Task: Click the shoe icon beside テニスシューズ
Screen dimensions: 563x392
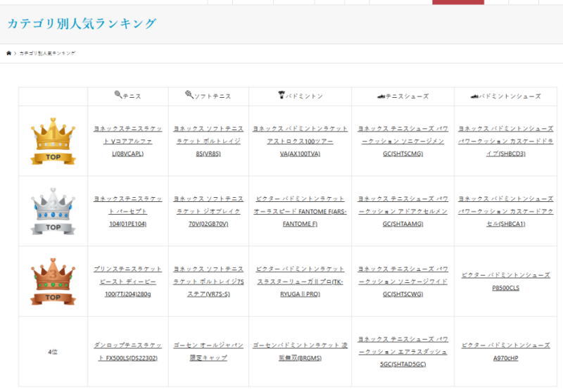Action: [x=381, y=96]
